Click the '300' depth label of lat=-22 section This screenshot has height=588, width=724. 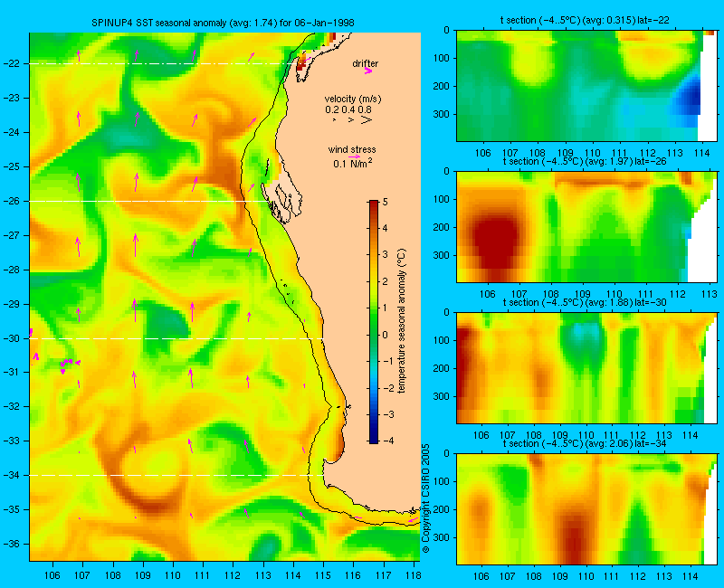[442, 115]
